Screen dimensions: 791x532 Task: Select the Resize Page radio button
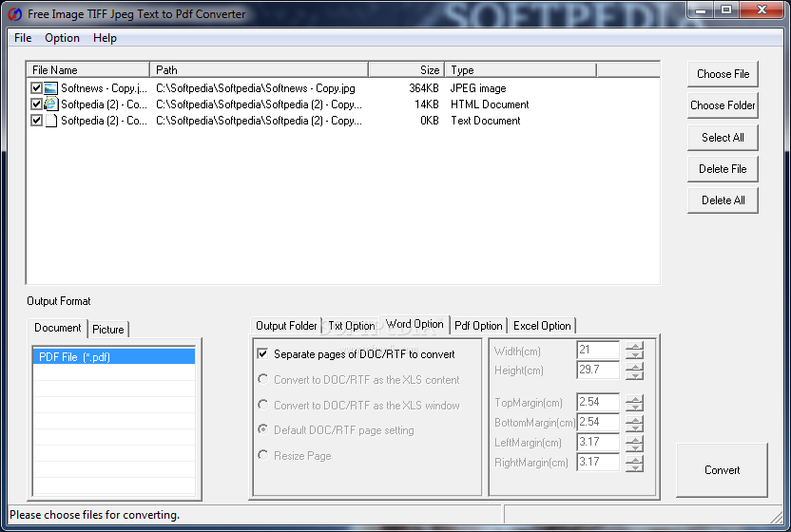262,455
